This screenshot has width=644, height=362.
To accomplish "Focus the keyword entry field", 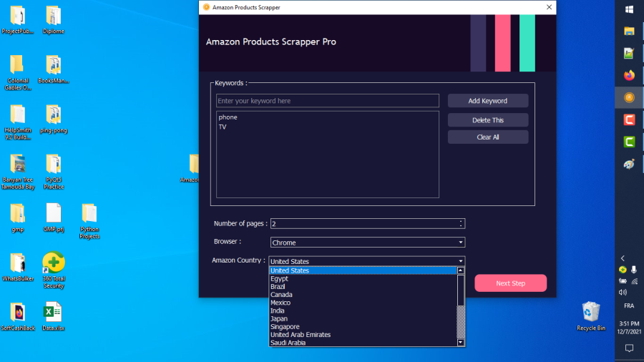I will 327,101.
